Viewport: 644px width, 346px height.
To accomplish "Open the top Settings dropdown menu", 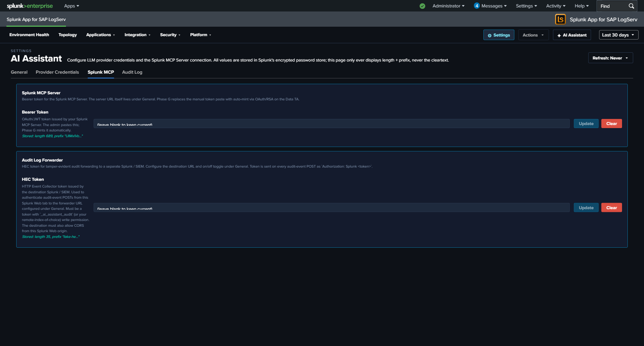I will coord(526,6).
